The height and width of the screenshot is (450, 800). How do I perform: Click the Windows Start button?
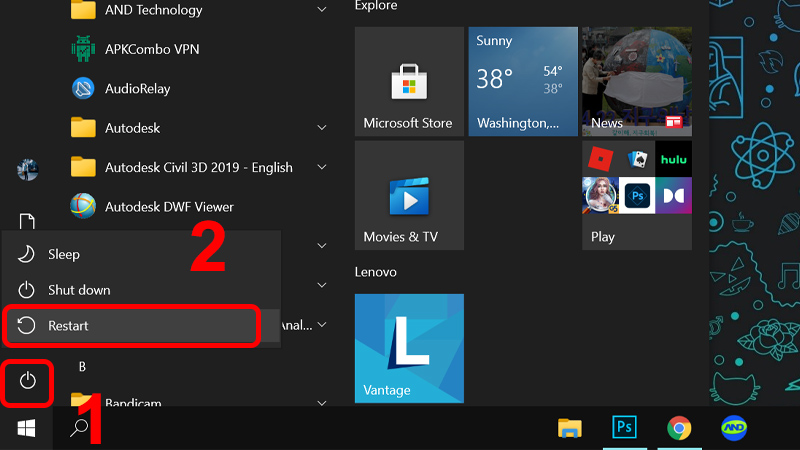27,428
